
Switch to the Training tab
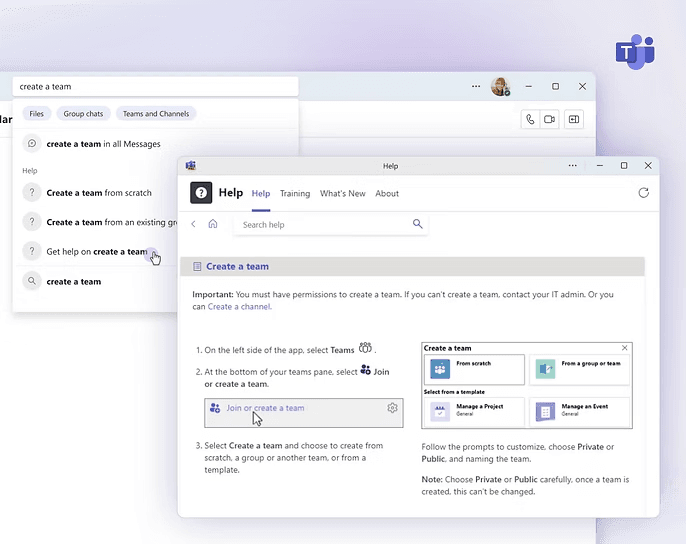pos(295,193)
